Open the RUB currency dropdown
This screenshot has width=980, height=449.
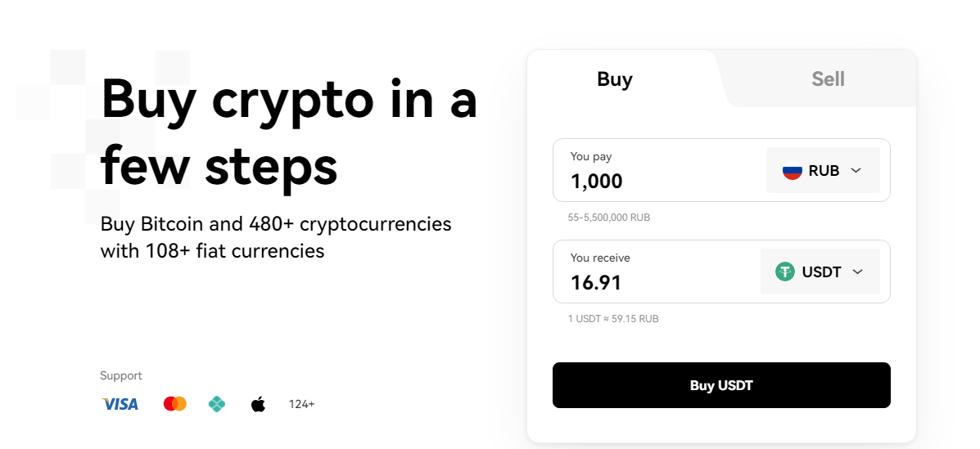823,170
